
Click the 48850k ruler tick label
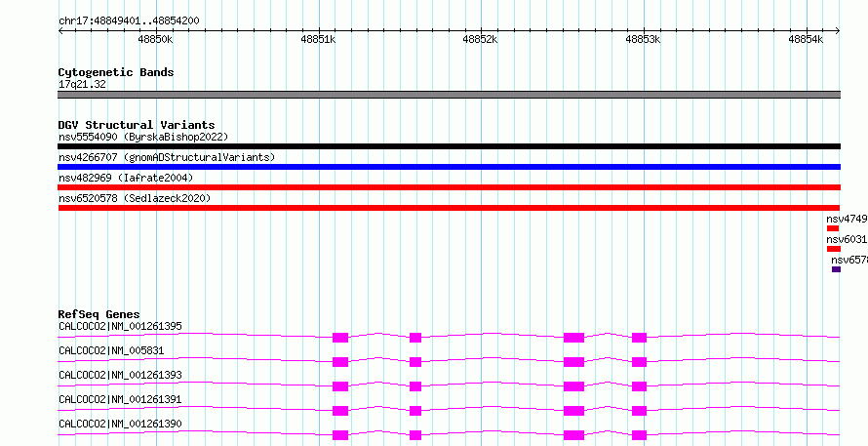click(155, 39)
